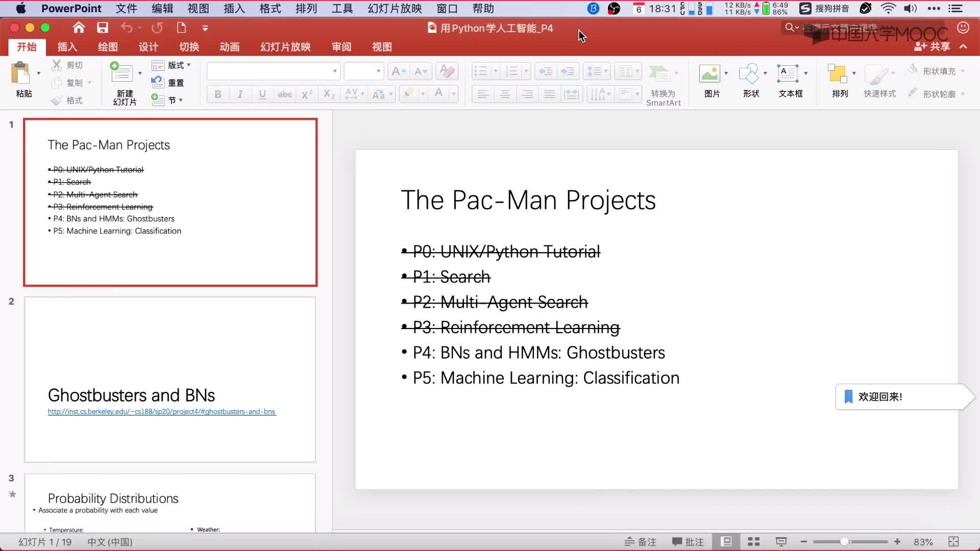
Task: Open line spacing options
Action: click(597, 71)
